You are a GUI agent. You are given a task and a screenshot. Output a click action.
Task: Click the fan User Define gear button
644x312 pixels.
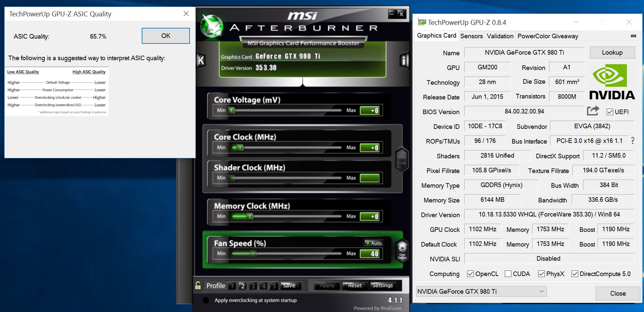pyautogui.click(x=402, y=251)
